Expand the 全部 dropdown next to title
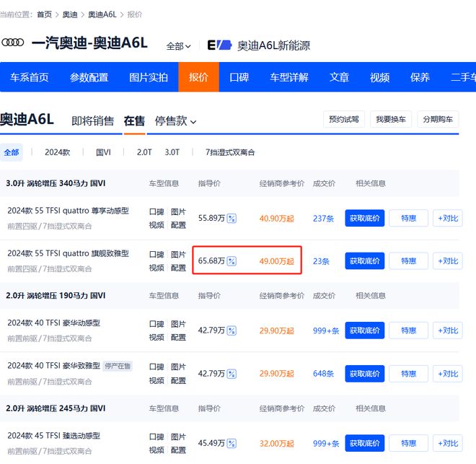The image size is (476, 464). pos(179,46)
